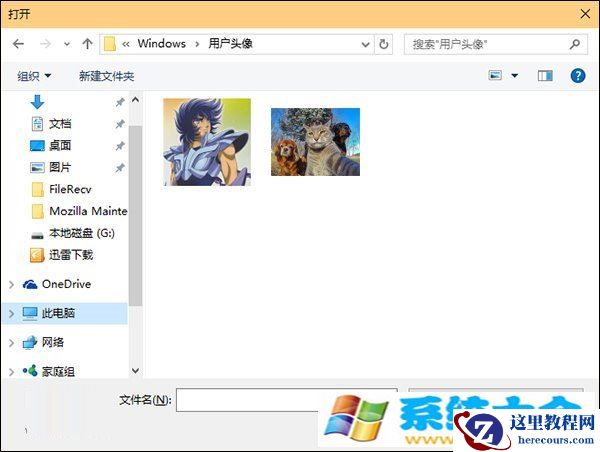Click the sidebar scroll up arrow
The width and height of the screenshot is (600, 452).
coord(135,100)
